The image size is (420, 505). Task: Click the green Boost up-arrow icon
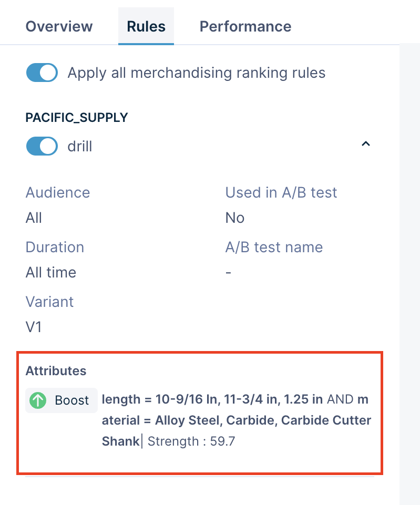click(x=38, y=400)
